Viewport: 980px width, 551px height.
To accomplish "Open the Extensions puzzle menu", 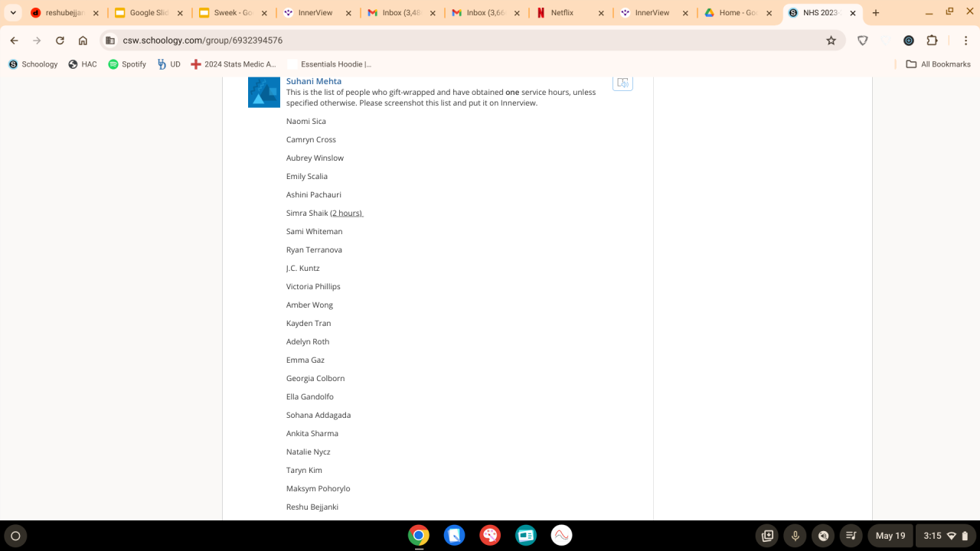I will click(x=932, y=41).
